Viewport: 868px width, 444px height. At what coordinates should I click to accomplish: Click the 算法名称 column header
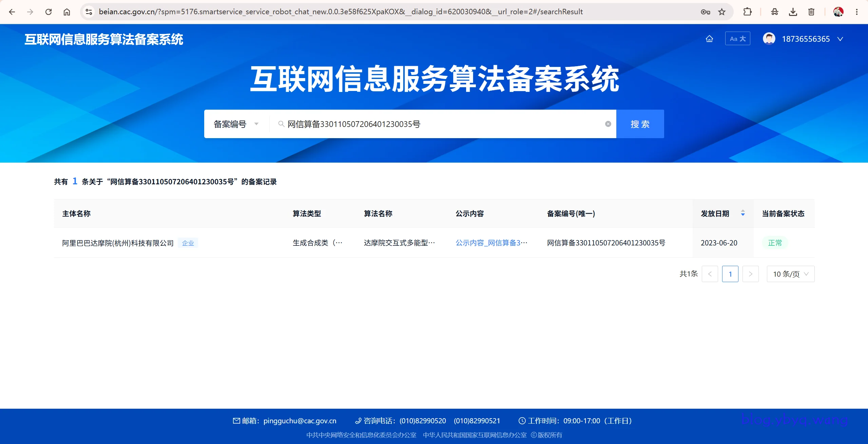[x=378, y=214]
